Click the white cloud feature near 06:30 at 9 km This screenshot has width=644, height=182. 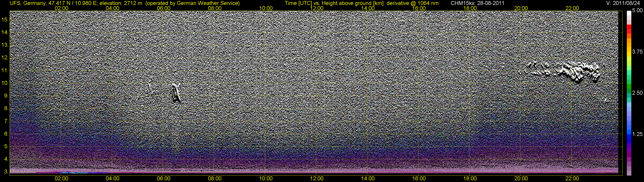point(176,93)
